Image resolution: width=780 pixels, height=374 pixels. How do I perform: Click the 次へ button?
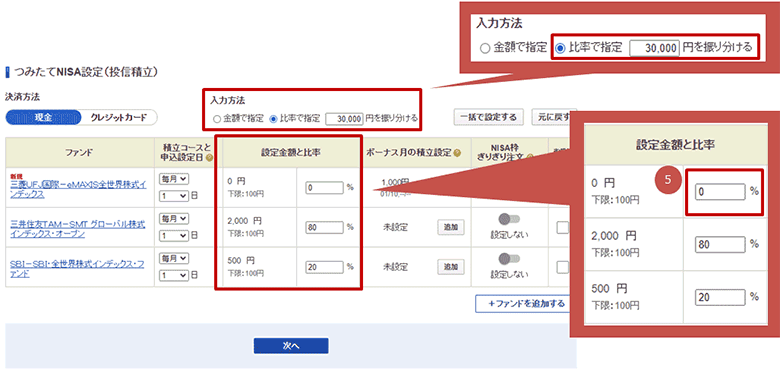pyautogui.click(x=291, y=346)
